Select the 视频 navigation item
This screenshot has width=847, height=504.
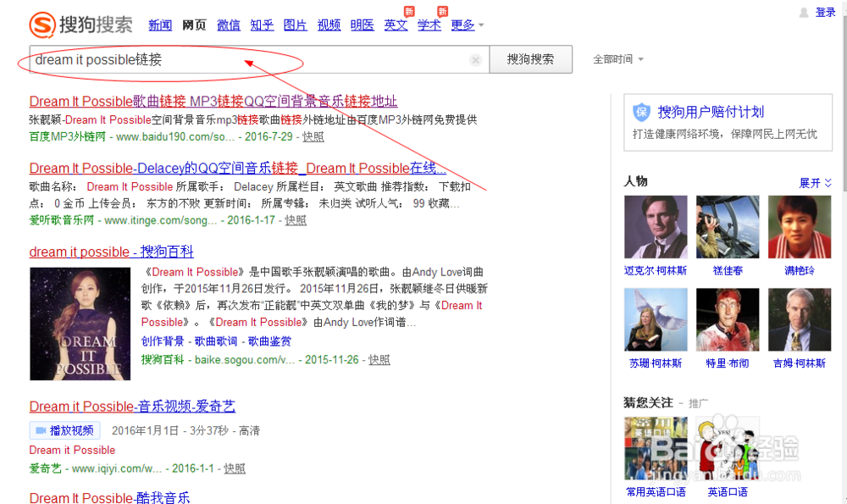pyautogui.click(x=329, y=25)
